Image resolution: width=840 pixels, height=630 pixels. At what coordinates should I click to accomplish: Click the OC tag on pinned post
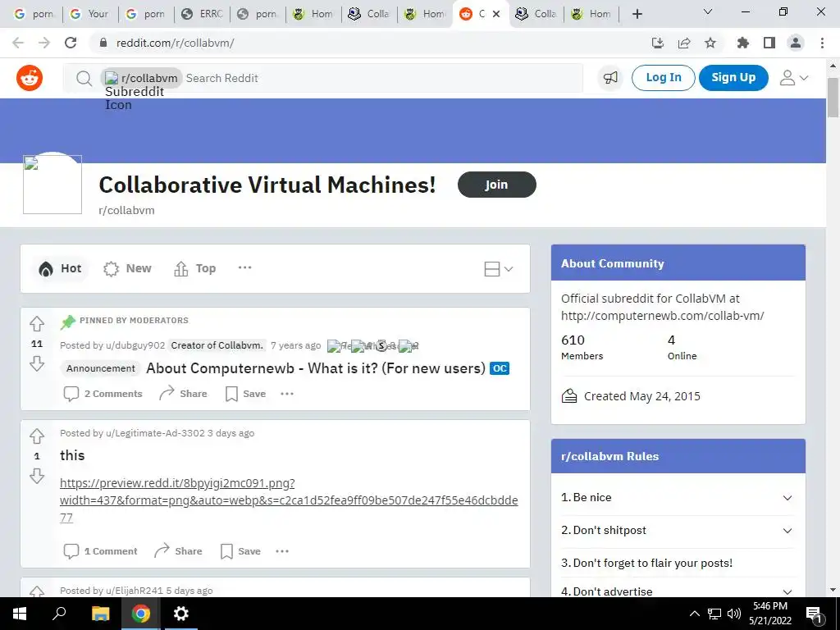[x=500, y=368]
